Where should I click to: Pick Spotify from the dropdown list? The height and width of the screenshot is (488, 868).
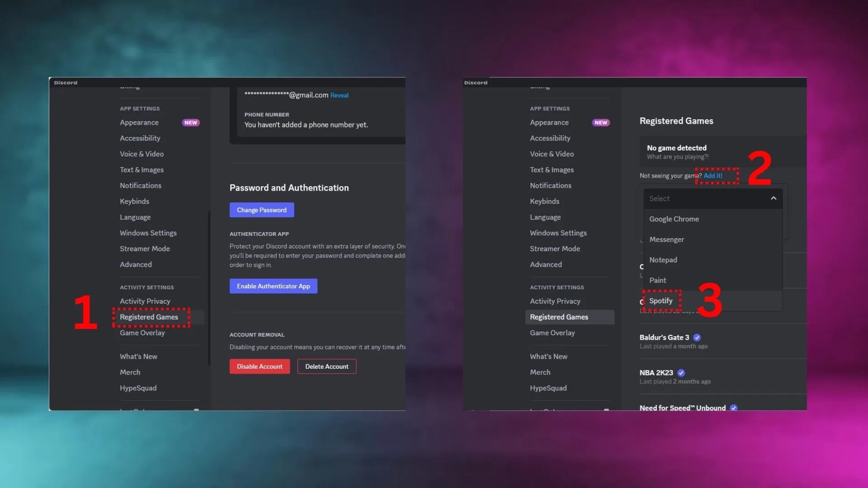(661, 300)
